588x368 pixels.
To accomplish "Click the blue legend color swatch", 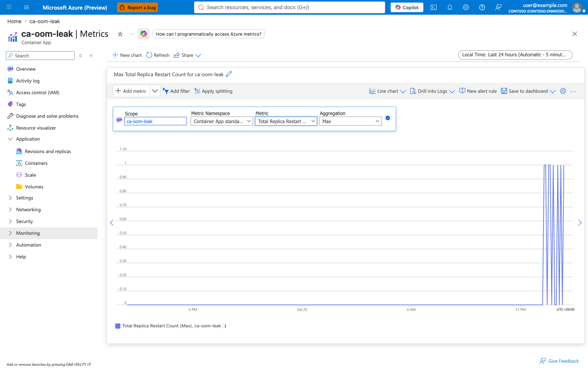I will (x=118, y=326).
